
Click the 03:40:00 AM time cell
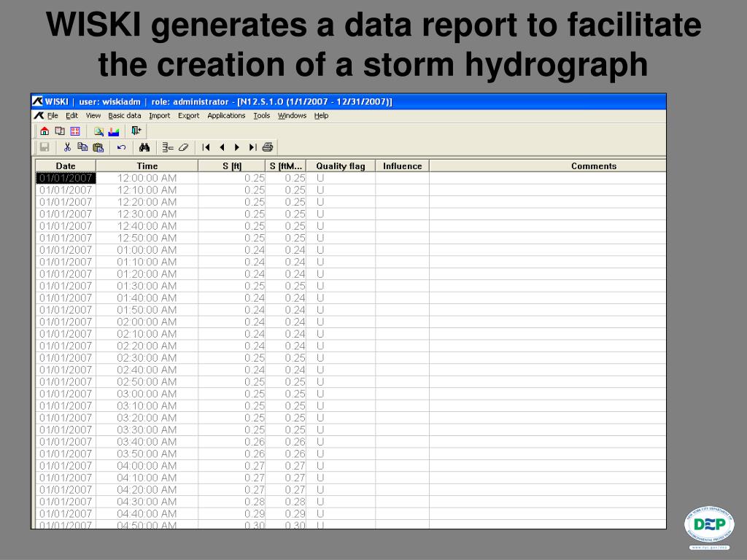(x=147, y=442)
